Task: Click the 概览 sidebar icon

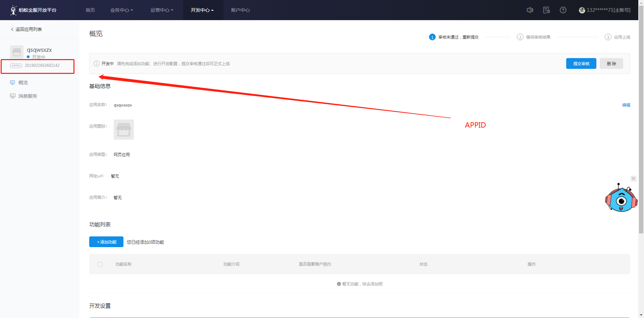Action: [12, 82]
